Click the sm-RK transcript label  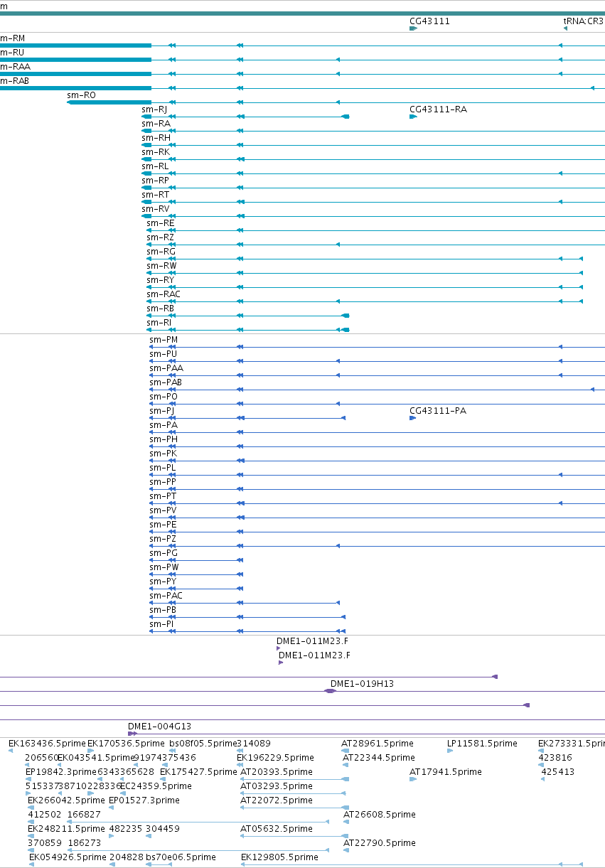click(x=156, y=152)
